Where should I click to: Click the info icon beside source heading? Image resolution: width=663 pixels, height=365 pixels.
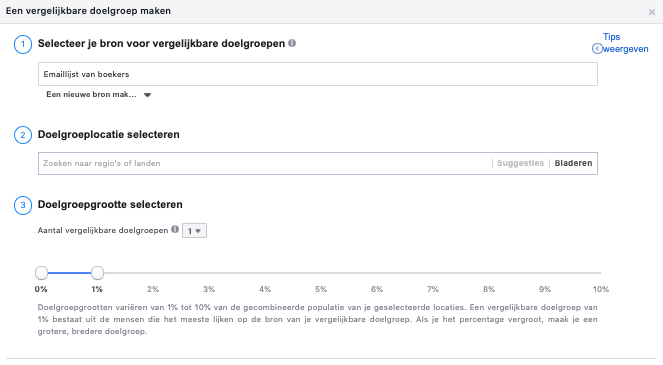coord(292,43)
